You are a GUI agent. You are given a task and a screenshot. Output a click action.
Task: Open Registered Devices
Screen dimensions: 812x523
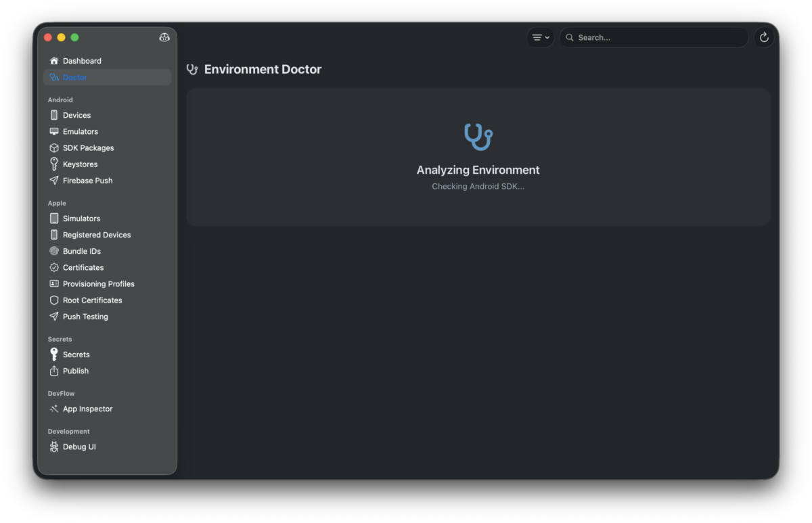[107, 235]
